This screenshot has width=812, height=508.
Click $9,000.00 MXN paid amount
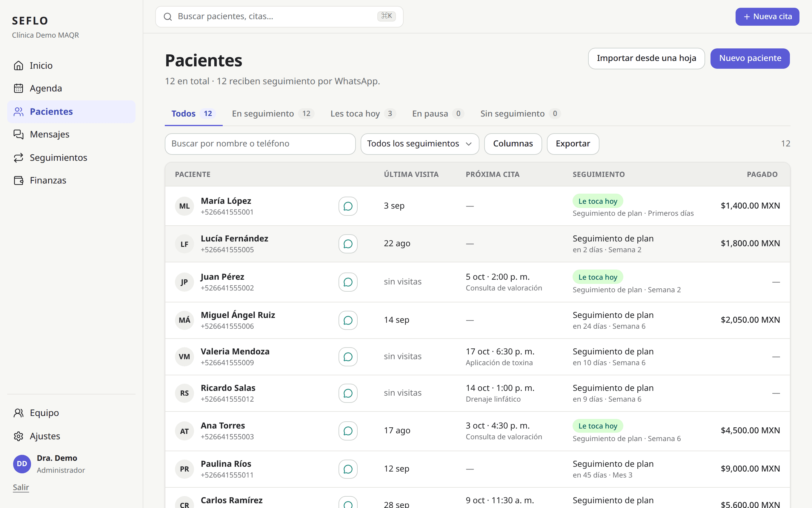750,469
